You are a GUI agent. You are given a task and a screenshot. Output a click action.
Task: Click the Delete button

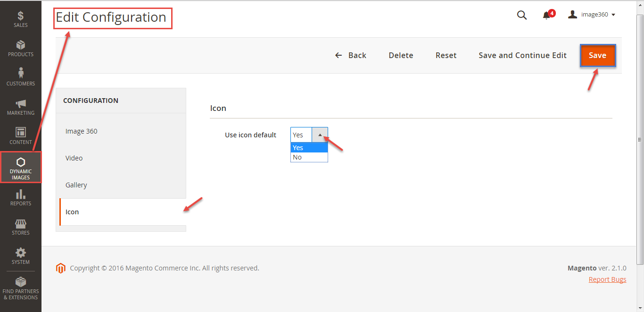click(401, 55)
